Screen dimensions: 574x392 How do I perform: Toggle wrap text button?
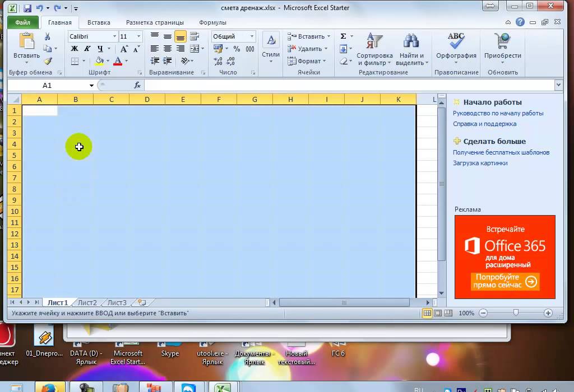(x=195, y=36)
